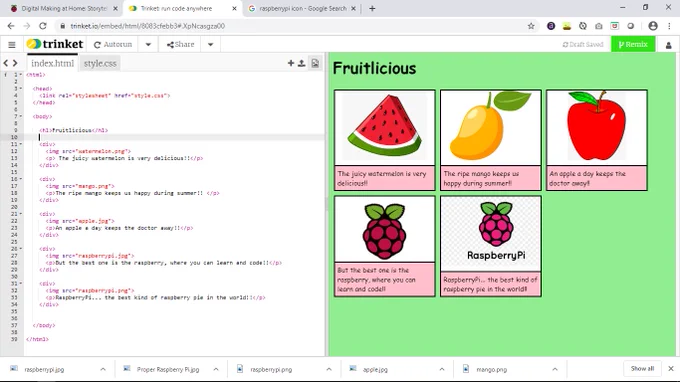This screenshot has height=382, width=680.
Task: Collapse the div fold arrow on line 11
Action: click(21, 144)
